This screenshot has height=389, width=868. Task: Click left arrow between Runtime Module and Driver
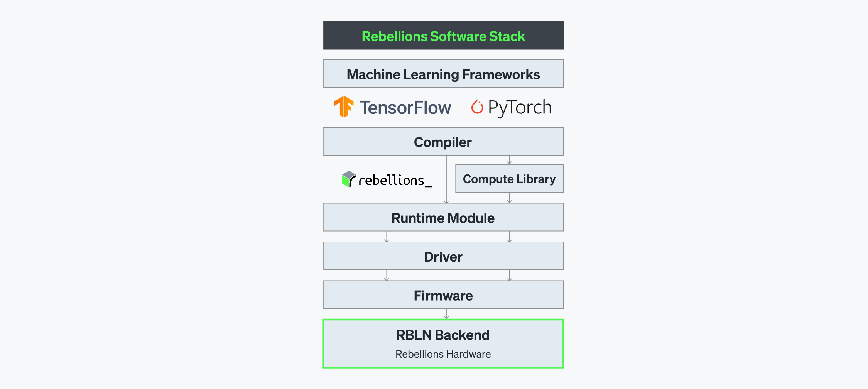point(387,237)
